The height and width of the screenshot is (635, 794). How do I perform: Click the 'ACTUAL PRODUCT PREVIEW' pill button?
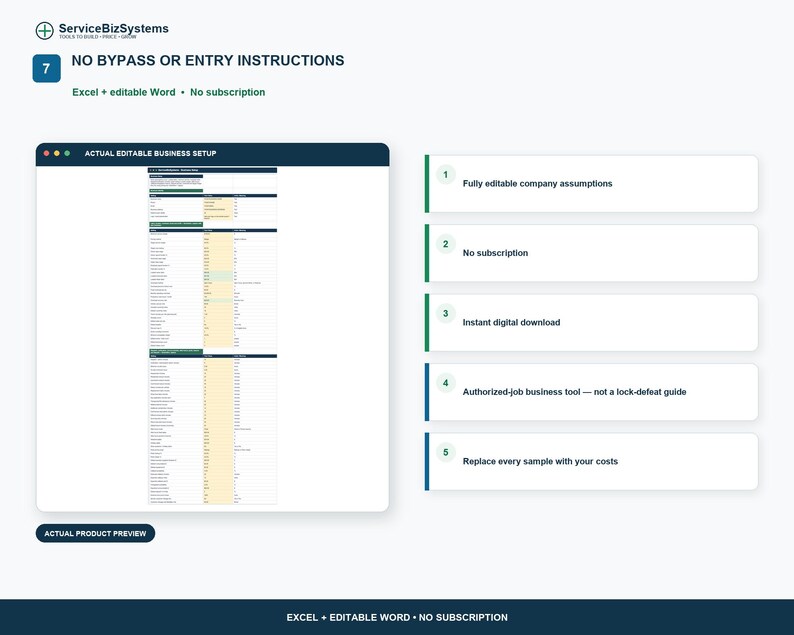tap(95, 533)
